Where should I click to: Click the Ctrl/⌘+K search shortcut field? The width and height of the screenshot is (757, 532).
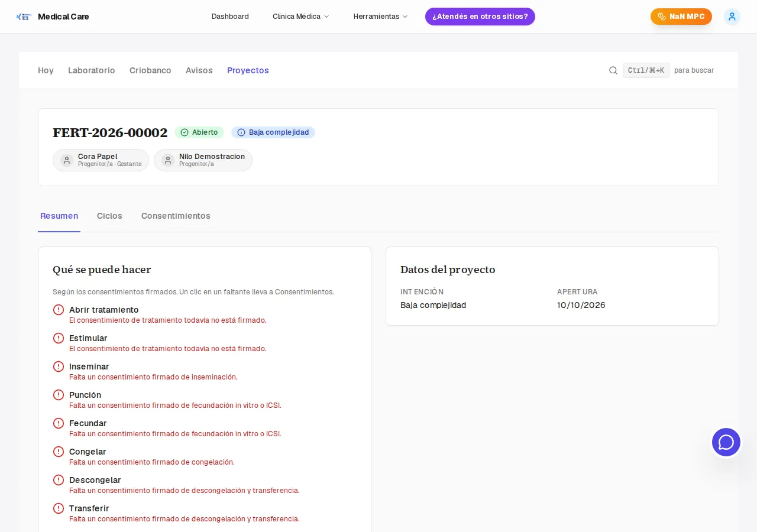[646, 70]
